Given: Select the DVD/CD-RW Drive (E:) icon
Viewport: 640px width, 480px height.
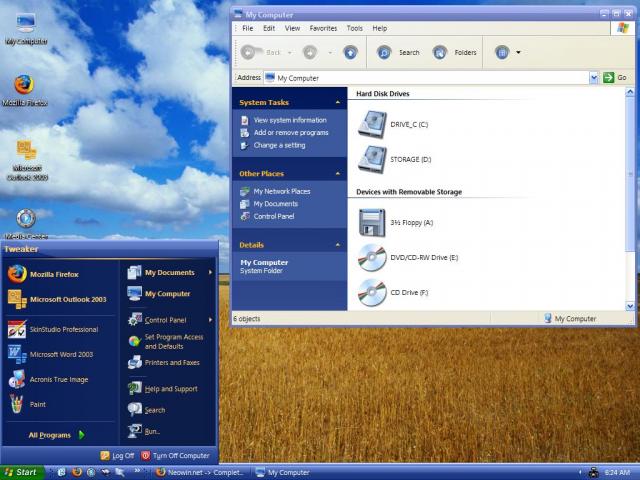Looking at the screenshot, I should click(372, 258).
